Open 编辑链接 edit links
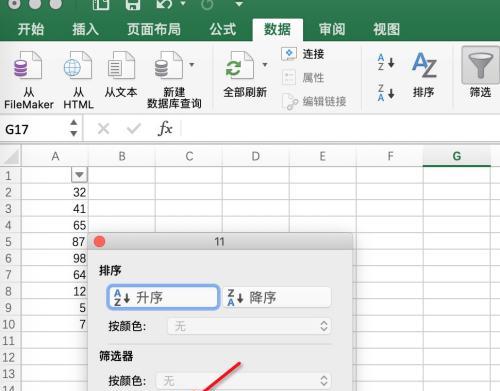 (314, 101)
